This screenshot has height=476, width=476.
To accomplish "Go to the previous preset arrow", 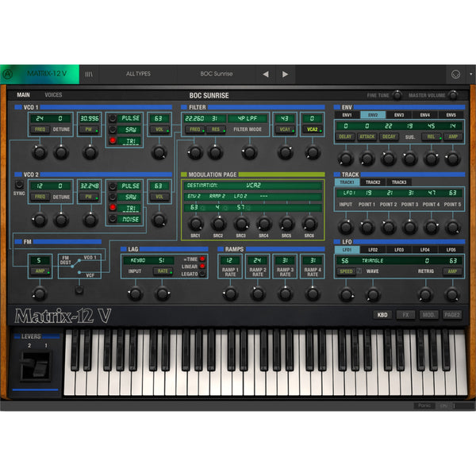I will 265,74.
